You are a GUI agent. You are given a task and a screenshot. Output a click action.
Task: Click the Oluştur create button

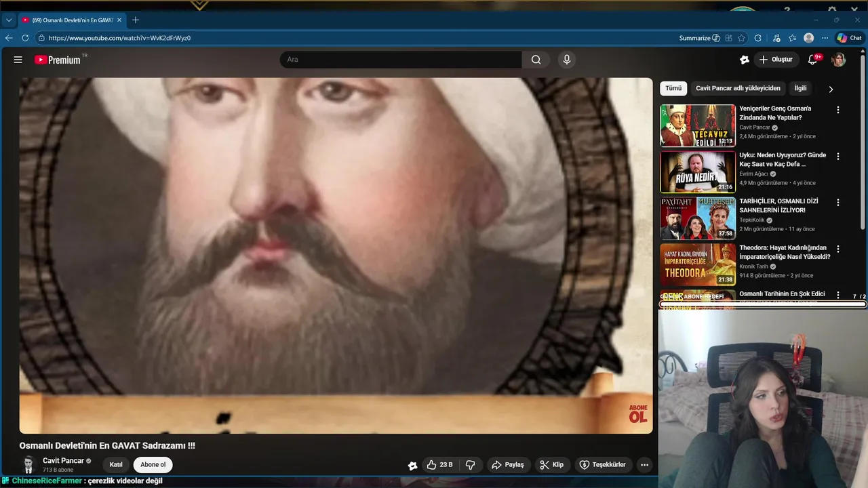pyautogui.click(x=775, y=60)
